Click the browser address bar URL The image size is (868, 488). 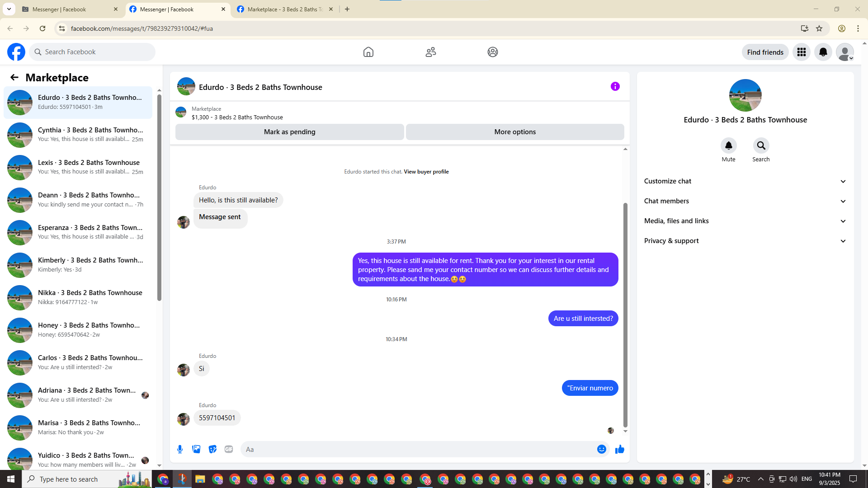[142, 28]
